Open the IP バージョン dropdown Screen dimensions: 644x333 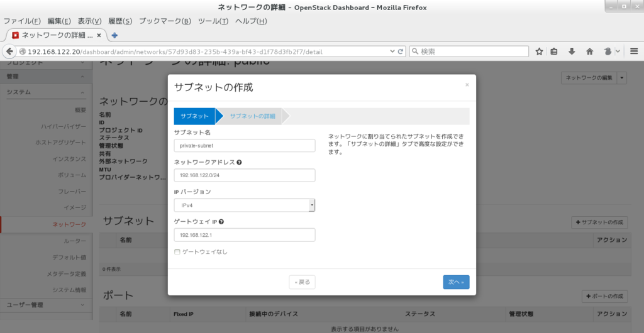(x=245, y=205)
